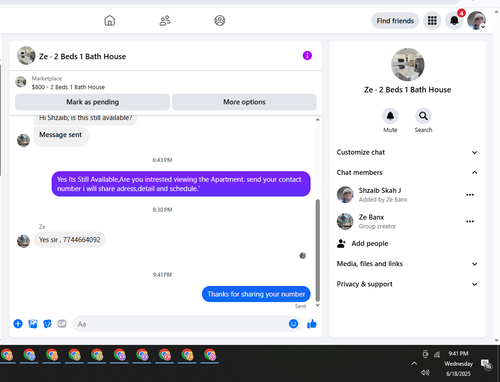Click the small seen-by avatar indicator
The image size is (500, 382).
coord(303,256)
